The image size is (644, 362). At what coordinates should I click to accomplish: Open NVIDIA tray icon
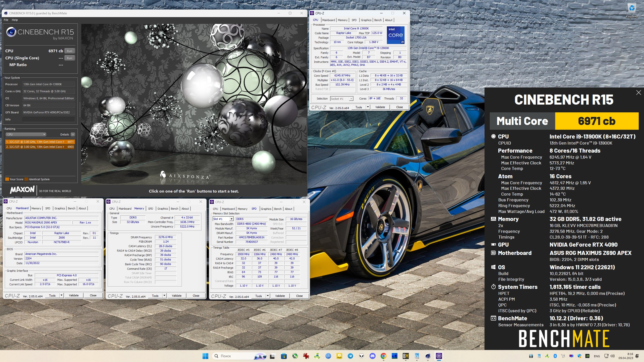[587, 356]
